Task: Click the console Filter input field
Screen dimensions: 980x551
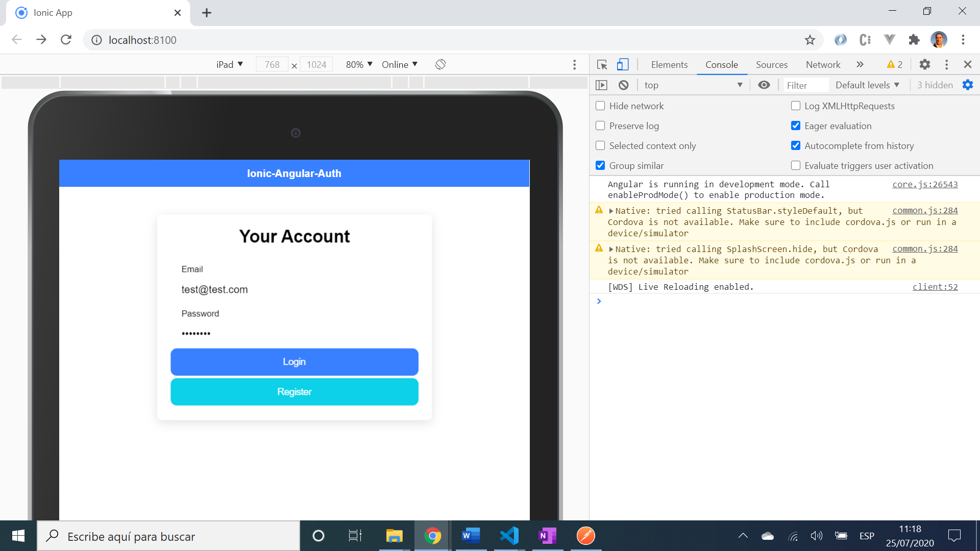Action: click(x=805, y=85)
